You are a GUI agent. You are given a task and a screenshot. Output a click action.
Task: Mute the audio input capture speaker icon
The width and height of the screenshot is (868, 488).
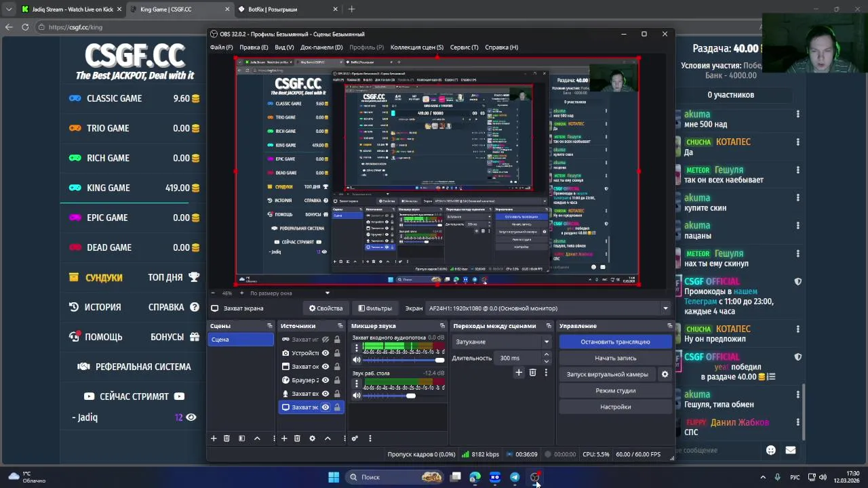tap(357, 360)
